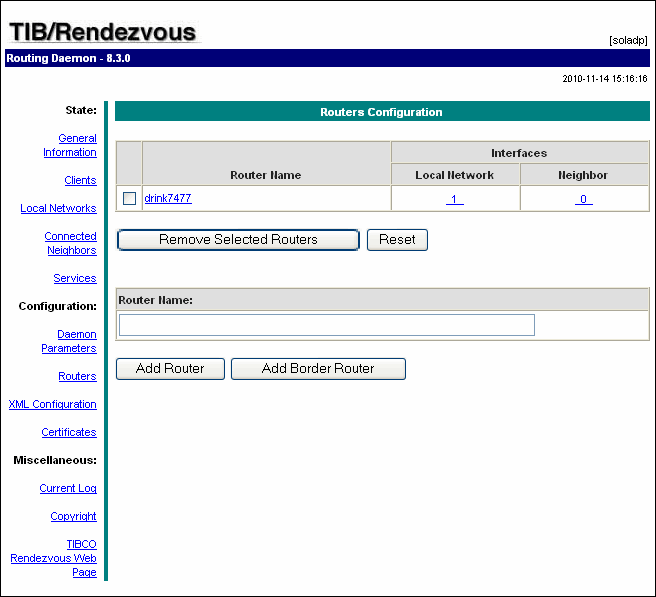Click the State: sidebar heading
This screenshot has height=597, width=656.
81,110
